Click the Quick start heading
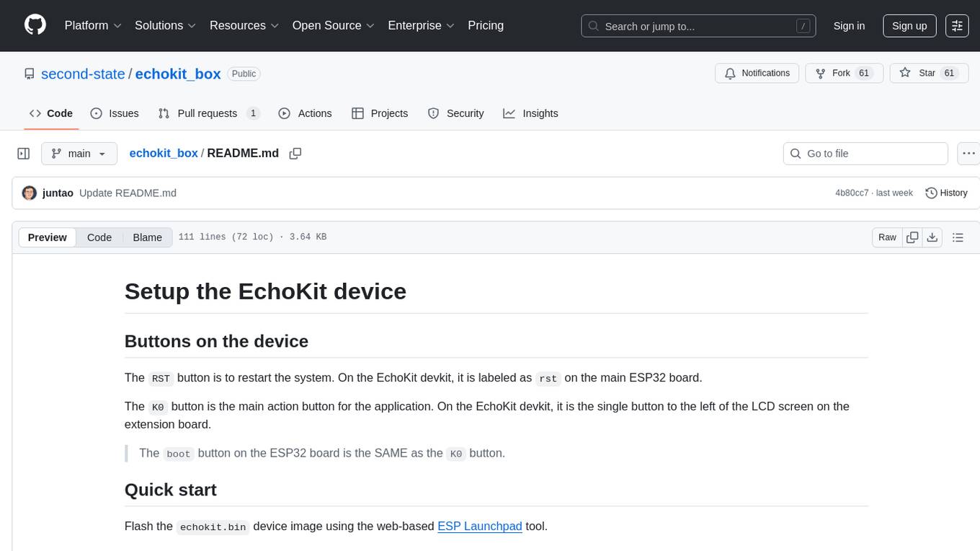This screenshot has width=980, height=551. [x=171, y=490]
